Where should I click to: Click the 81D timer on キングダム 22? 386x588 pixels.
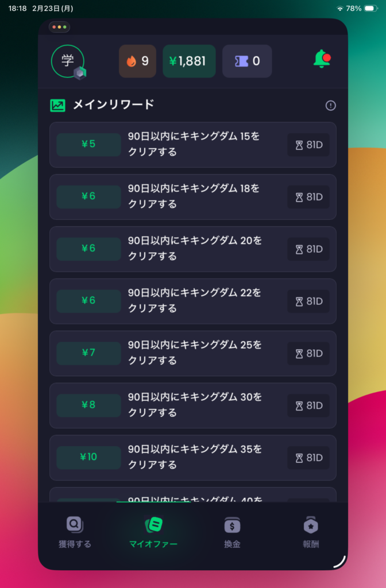[308, 301]
